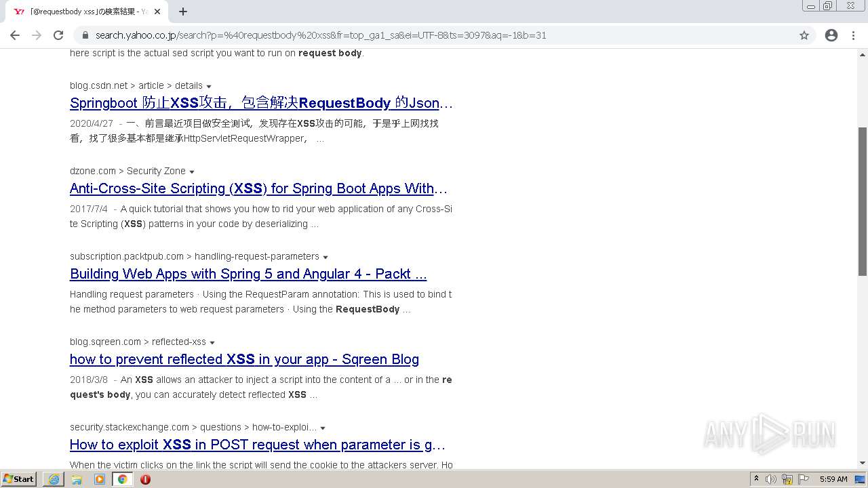Screen dimensions: 868x488
Task: Click the scrollbar down arrow
Action: click(863, 463)
